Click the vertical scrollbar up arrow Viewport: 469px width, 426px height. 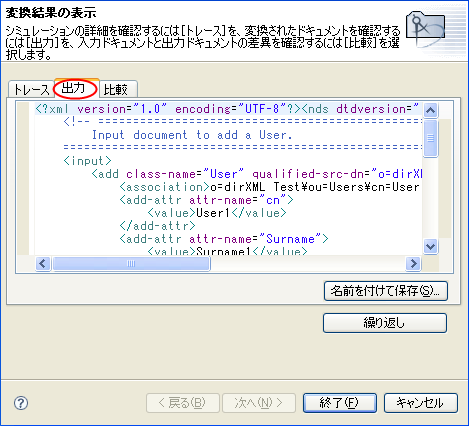(x=430, y=110)
